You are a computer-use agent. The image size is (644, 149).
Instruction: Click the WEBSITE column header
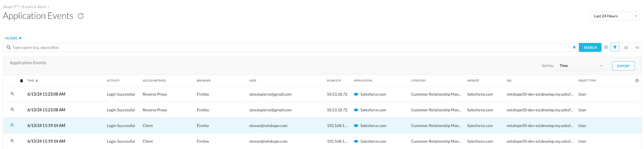pyautogui.click(x=473, y=81)
